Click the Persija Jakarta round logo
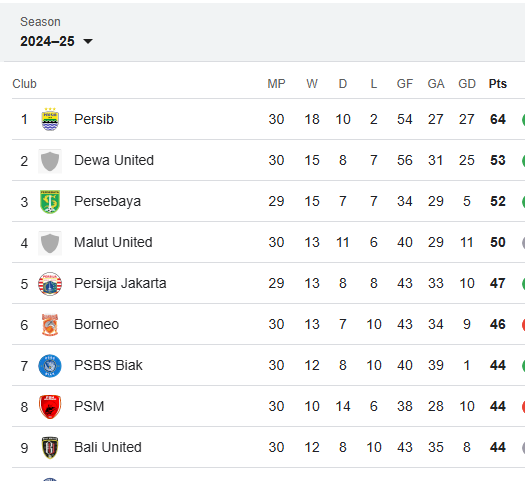The image size is (525, 481). click(50, 284)
